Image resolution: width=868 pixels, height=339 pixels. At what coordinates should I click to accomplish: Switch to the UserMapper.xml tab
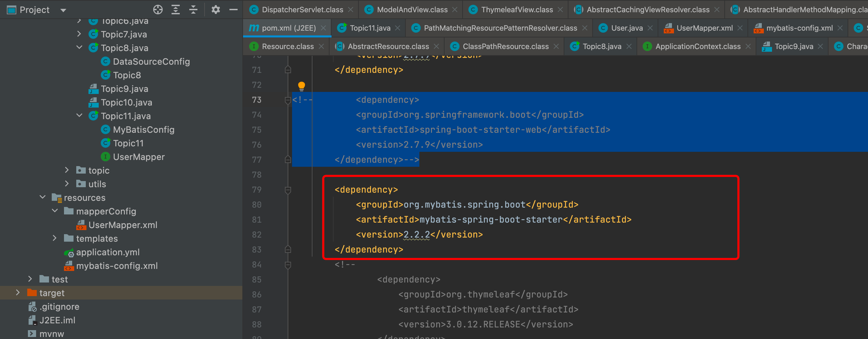click(x=704, y=28)
